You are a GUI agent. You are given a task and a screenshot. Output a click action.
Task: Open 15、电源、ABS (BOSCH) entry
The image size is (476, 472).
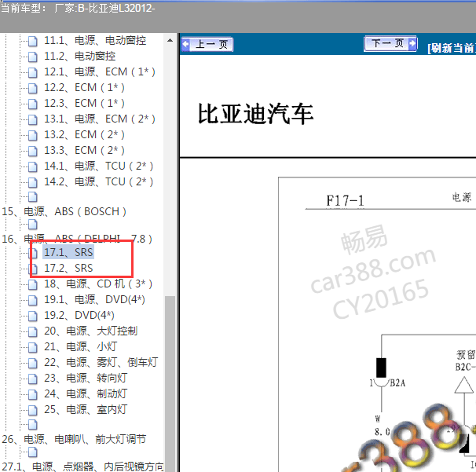(64, 211)
